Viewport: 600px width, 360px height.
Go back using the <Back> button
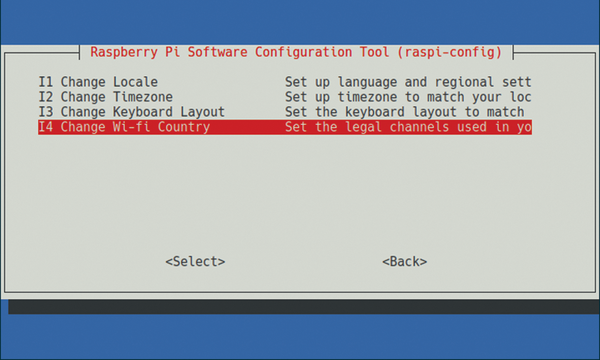(x=404, y=262)
